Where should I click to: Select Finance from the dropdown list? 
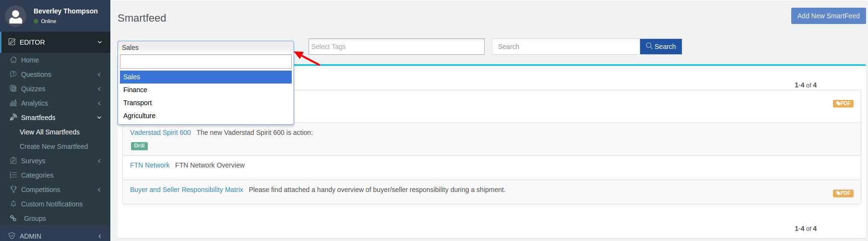coord(135,90)
